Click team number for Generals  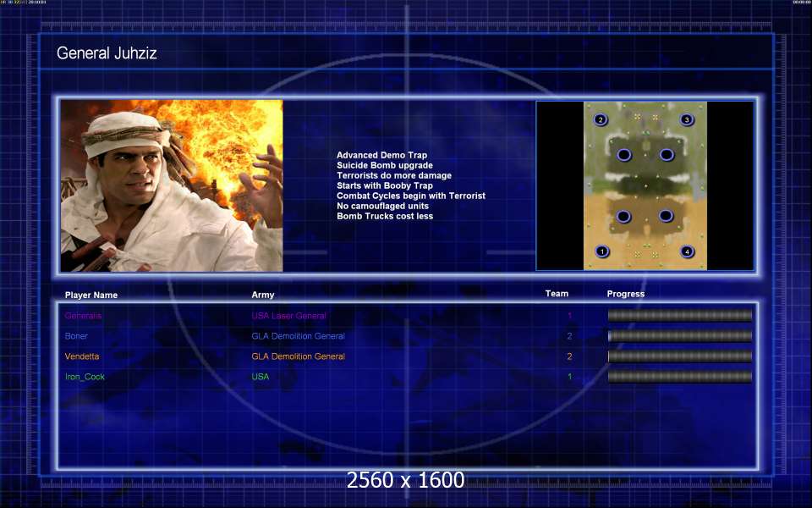[x=569, y=316]
